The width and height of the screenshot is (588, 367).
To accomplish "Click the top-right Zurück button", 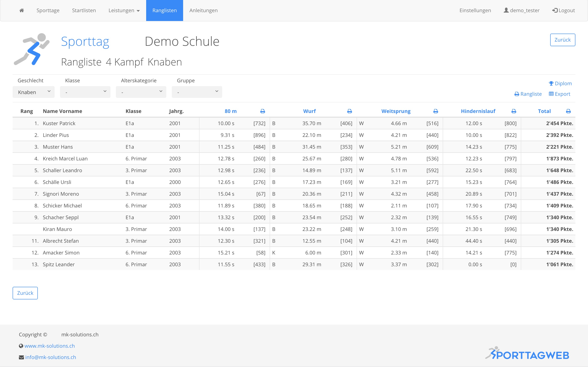I will 562,40.
